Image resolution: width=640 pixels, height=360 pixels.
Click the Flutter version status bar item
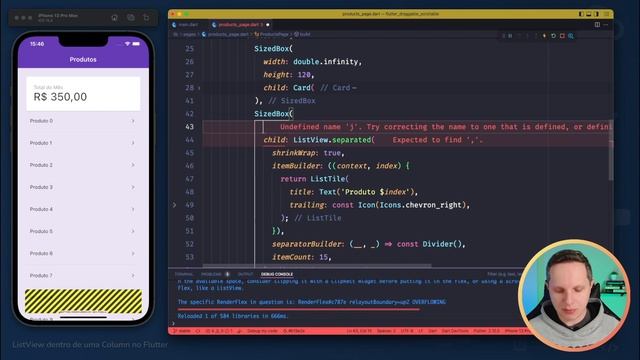click(x=487, y=331)
